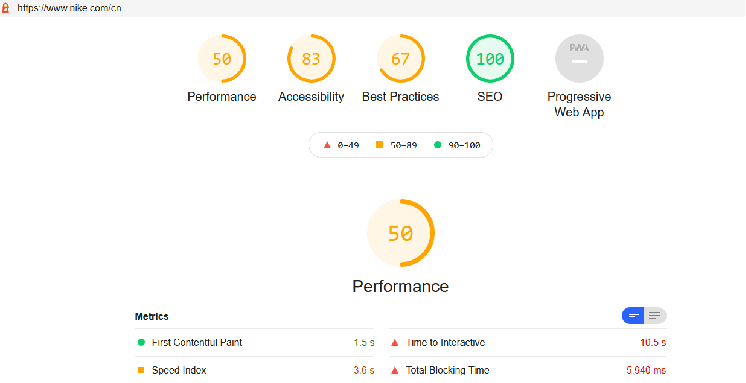Click the large Performance gauge with score 50
Image resolution: width=746 pixels, height=383 pixels.
pyautogui.click(x=401, y=233)
